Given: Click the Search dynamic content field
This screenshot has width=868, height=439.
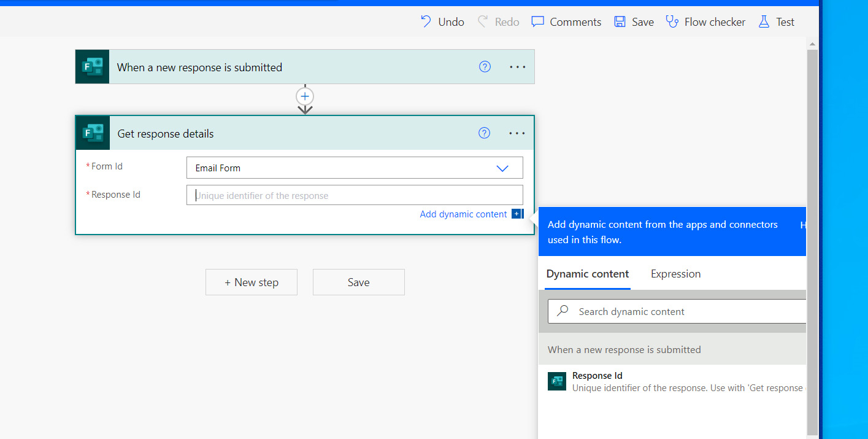Looking at the screenshot, I should click(677, 311).
